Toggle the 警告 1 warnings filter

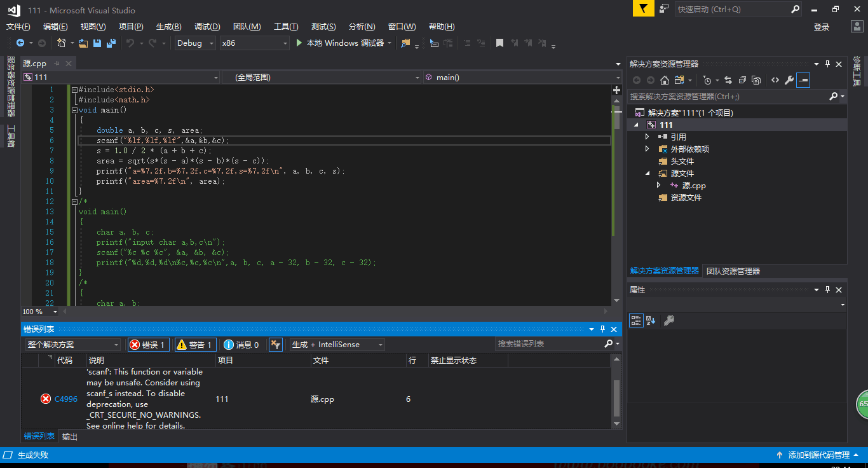click(x=196, y=345)
